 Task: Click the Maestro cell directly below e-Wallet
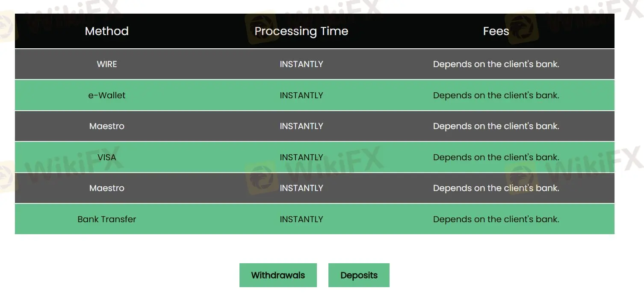click(106, 126)
